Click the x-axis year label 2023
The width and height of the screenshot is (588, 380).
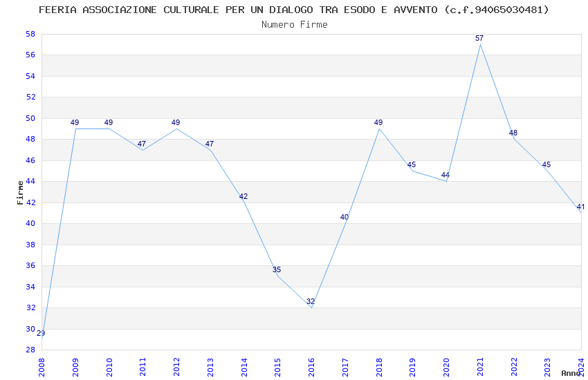point(547,367)
